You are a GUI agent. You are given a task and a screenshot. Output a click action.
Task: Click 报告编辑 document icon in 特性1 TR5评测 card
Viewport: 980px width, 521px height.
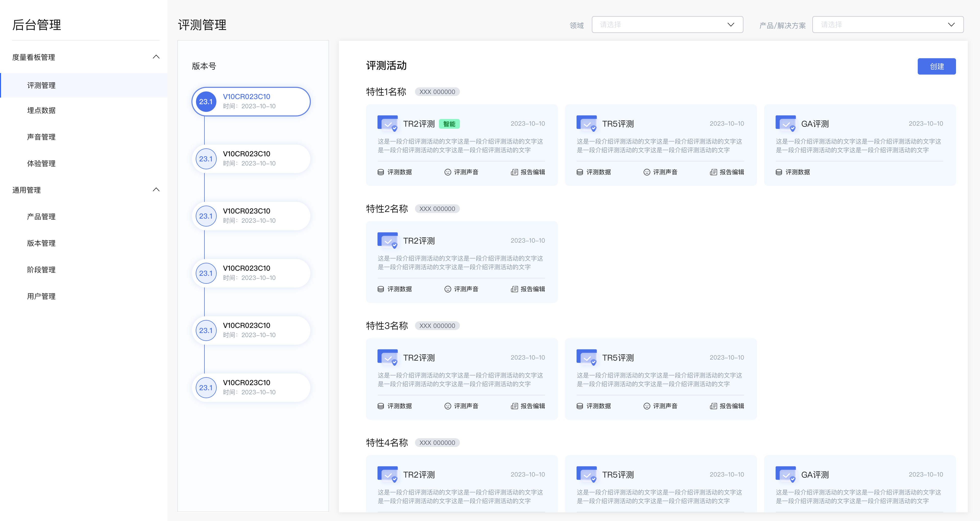point(713,172)
